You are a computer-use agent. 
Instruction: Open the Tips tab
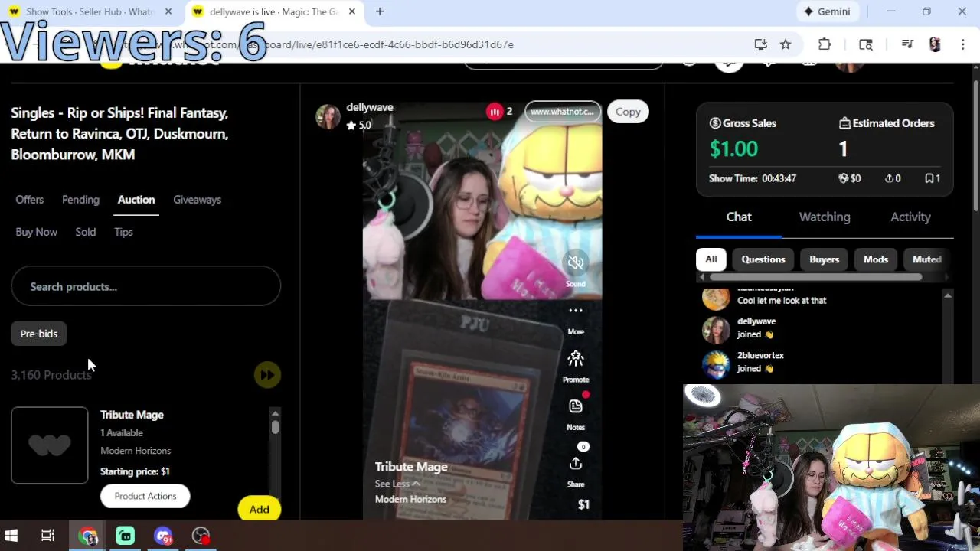coord(123,232)
